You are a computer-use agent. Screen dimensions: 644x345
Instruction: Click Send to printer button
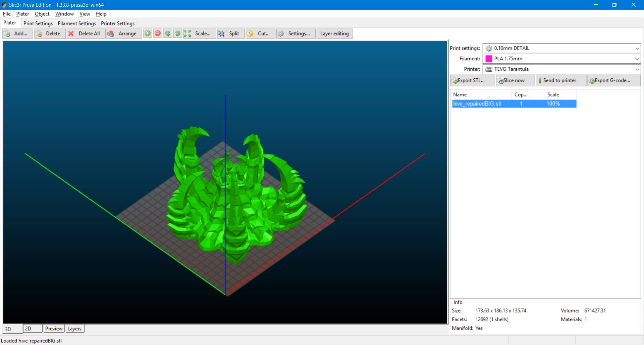coord(561,80)
